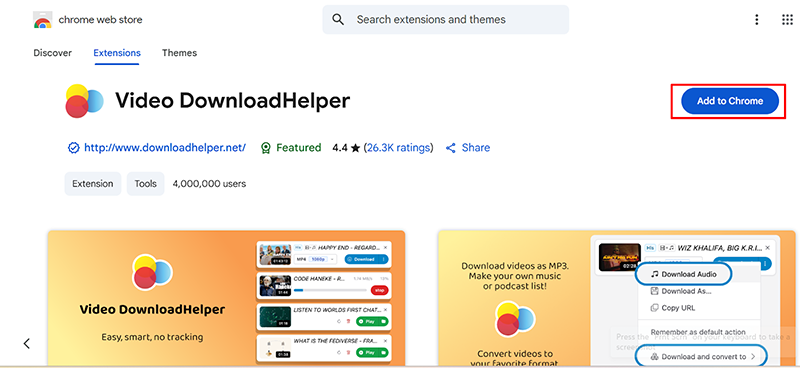Screen dimensions: 800x368
Task: Click the share icon beside Share
Action: 451,148
